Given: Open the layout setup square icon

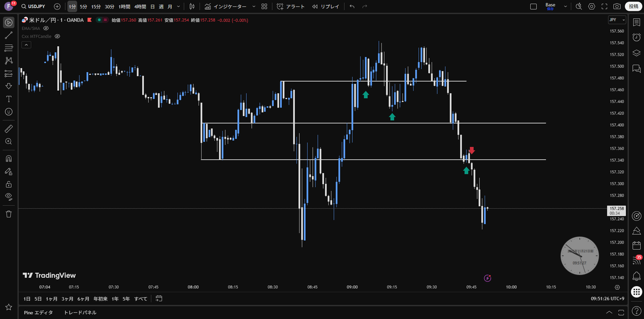Looking at the screenshot, I should click(533, 6).
